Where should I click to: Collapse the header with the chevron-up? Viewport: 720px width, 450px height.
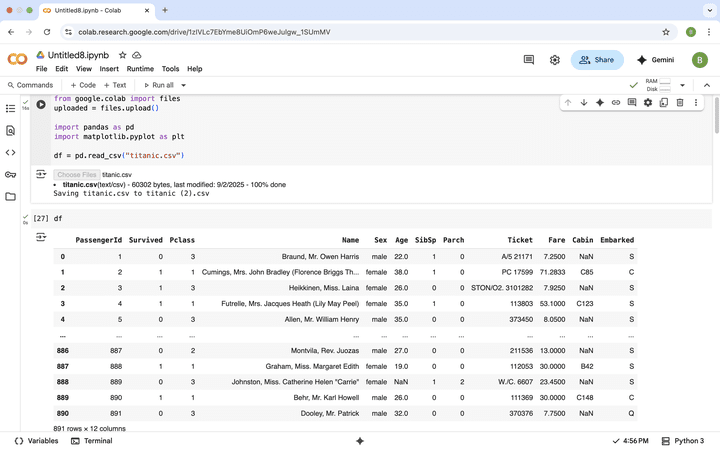[x=706, y=85]
